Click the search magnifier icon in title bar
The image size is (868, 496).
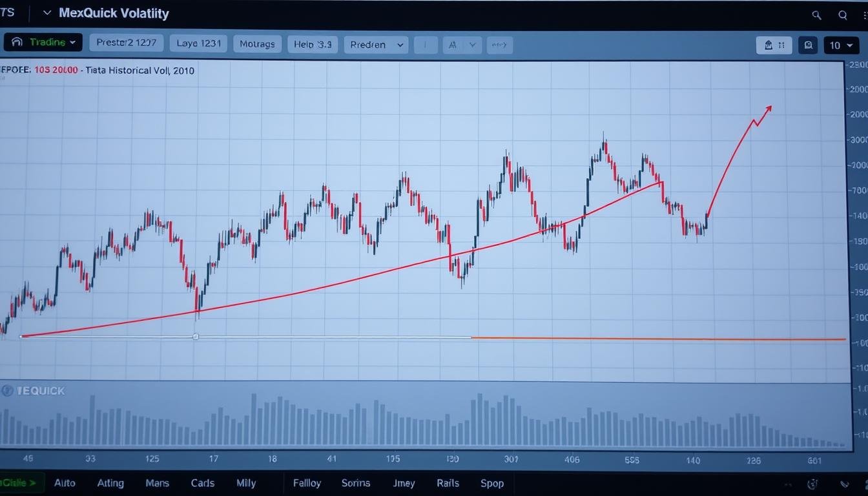816,15
